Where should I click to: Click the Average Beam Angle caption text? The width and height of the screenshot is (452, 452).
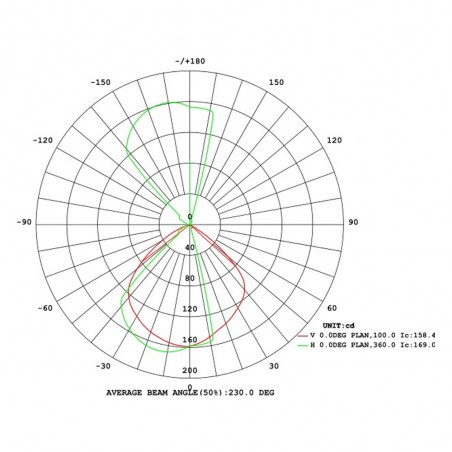point(190,393)
